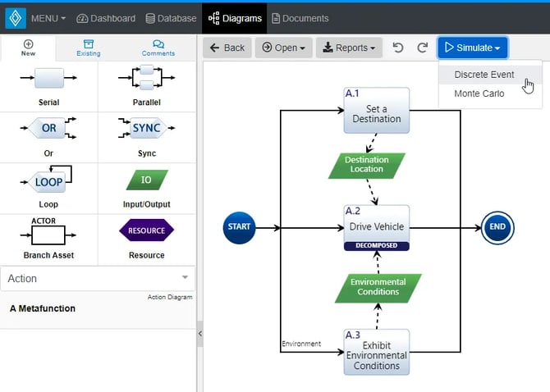Open the Open dropdown menu

(283, 48)
